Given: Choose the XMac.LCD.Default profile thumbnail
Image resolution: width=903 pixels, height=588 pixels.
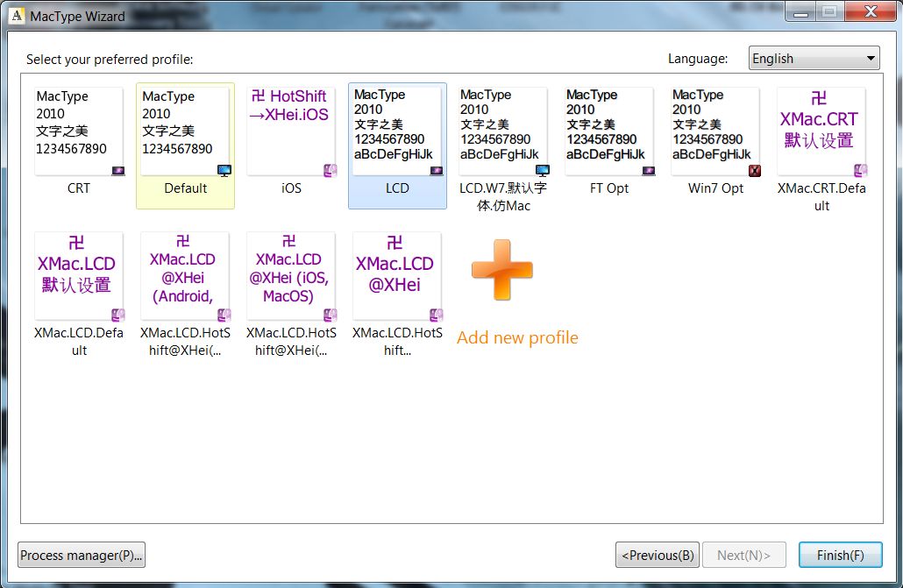Looking at the screenshot, I should (79, 276).
